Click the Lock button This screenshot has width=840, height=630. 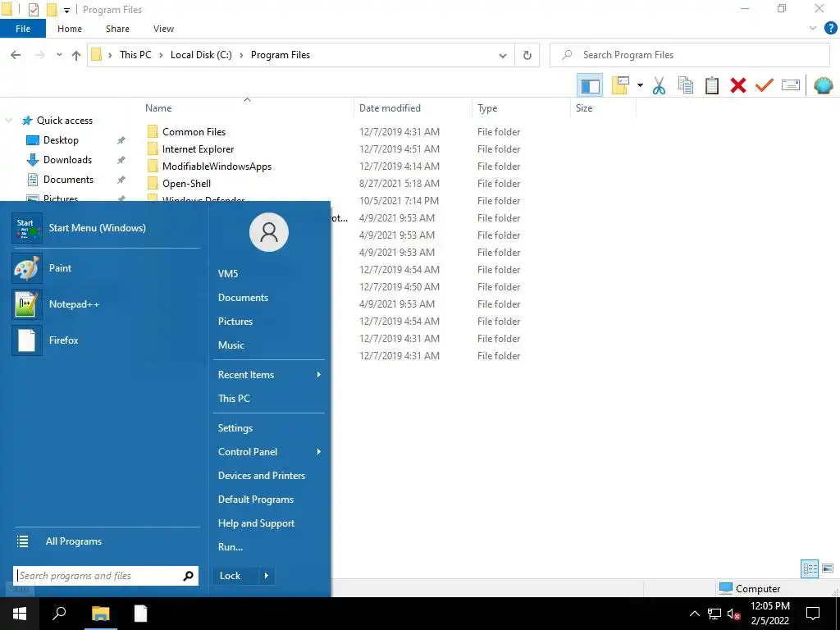point(235,576)
